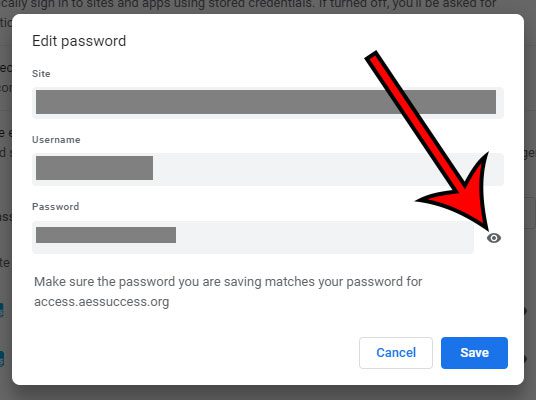Click the Site field label

point(41,74)
